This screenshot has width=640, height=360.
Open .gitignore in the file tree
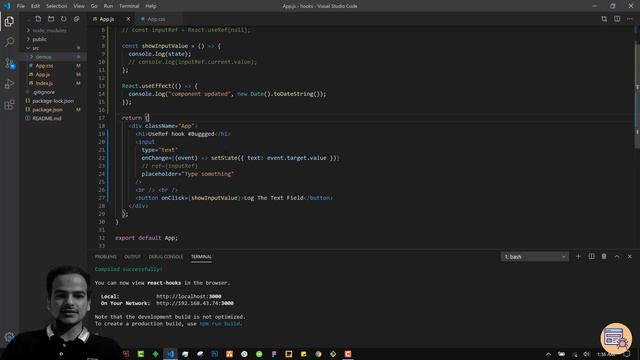point(53,92)
